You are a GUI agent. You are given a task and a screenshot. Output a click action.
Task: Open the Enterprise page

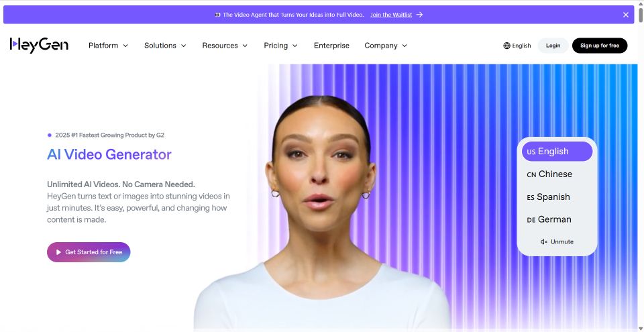tap(331, 46)
